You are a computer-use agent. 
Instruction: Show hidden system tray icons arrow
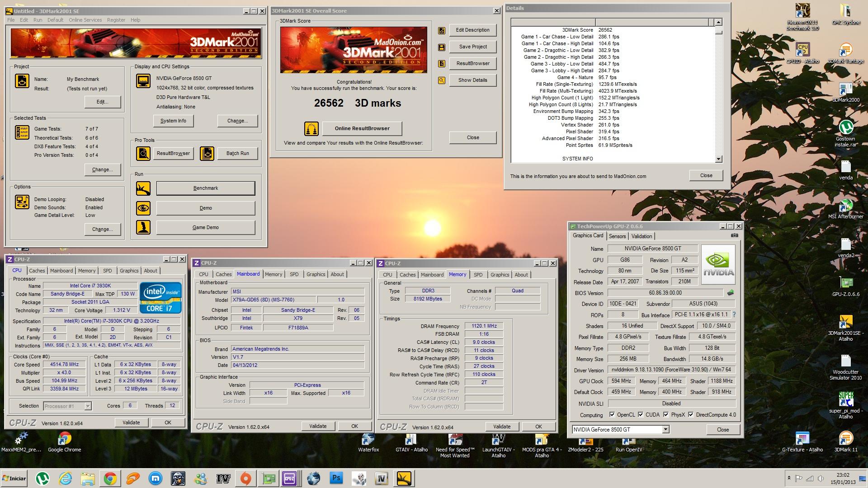[789, 478]
